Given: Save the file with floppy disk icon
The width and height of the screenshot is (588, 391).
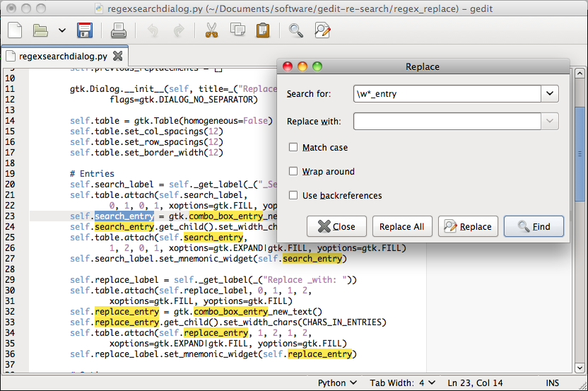Looking at the screenshot, I should click(85, 30).
